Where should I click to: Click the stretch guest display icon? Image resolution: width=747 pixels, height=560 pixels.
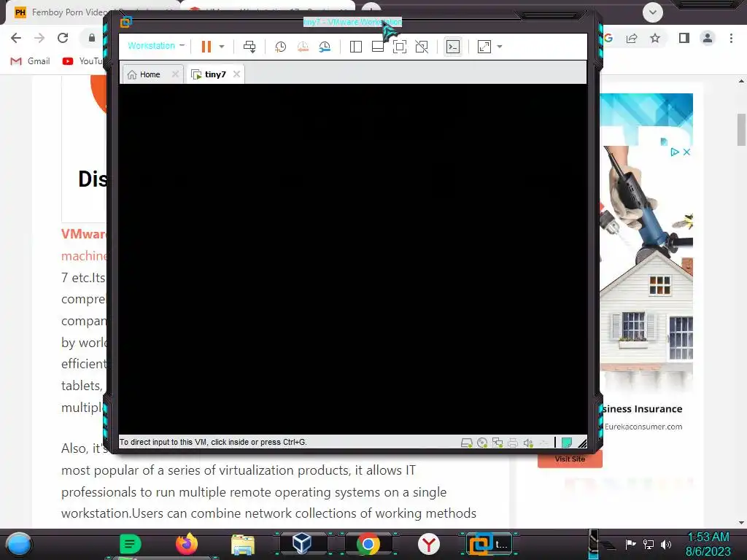484,46
